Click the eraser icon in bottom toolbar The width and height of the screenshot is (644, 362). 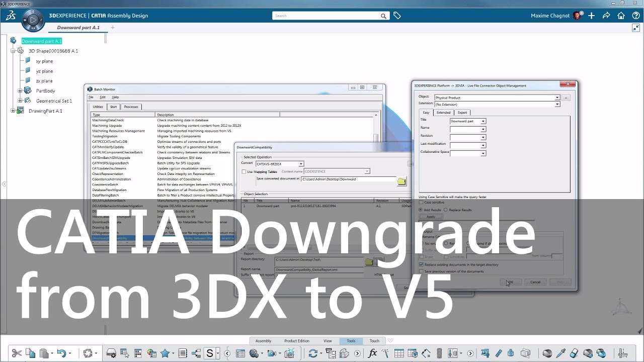point(574,353)
